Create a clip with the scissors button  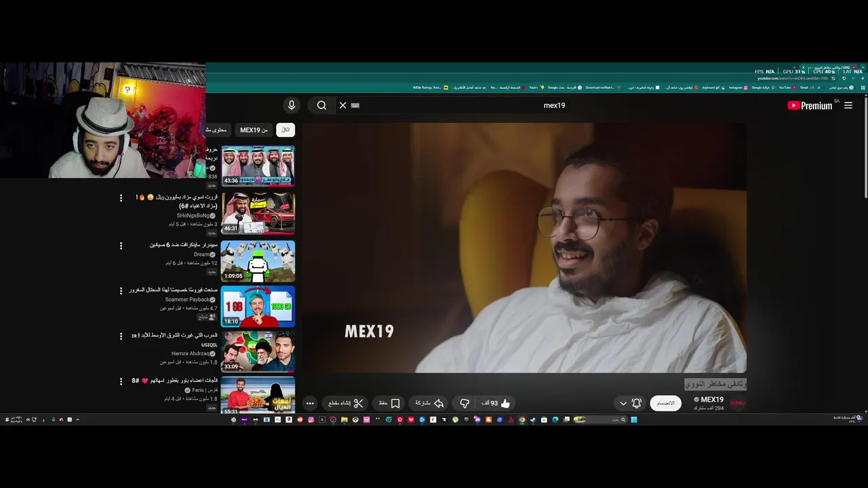[346, 403]
